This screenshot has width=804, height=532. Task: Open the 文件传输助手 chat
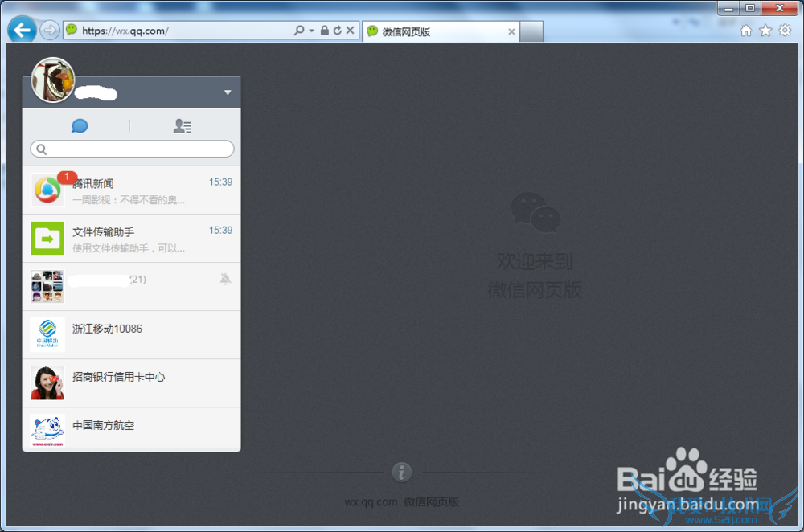(131, 239)
